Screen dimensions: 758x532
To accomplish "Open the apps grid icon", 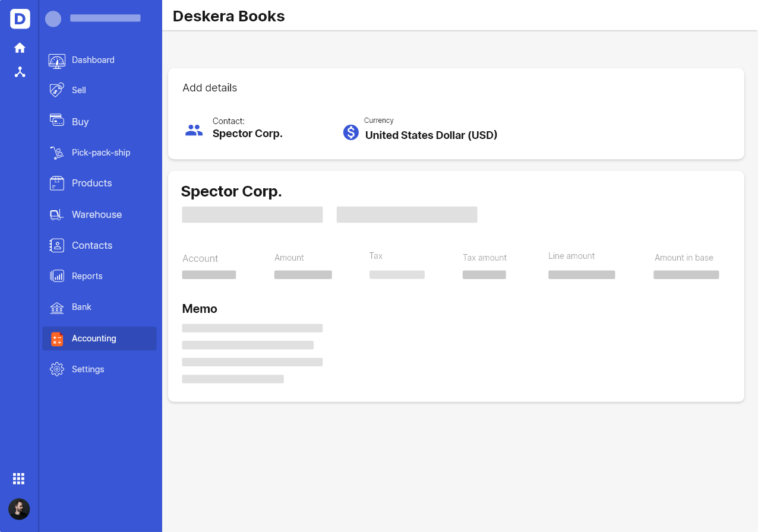I will coord(19,479).
